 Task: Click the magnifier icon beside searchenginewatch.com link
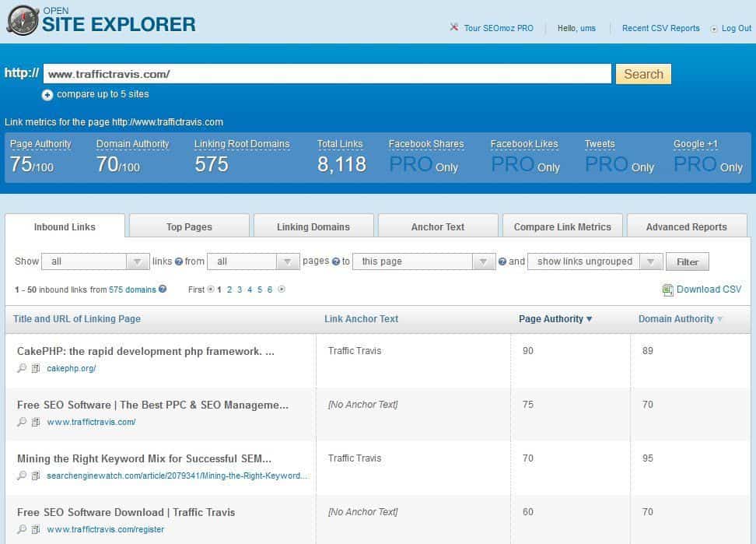[x=21, y=476]
